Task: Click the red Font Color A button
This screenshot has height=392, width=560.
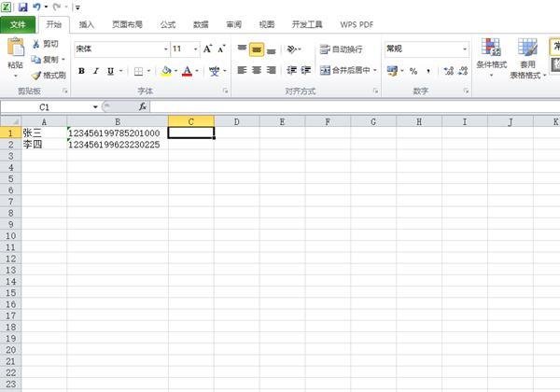Action: pyautogui.click(x=188, y=71)
